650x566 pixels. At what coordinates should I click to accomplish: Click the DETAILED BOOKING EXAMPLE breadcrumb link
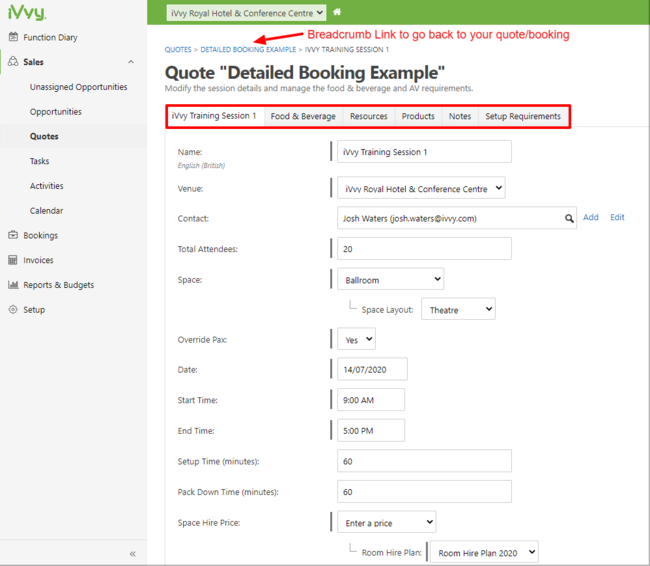(248, 49)
